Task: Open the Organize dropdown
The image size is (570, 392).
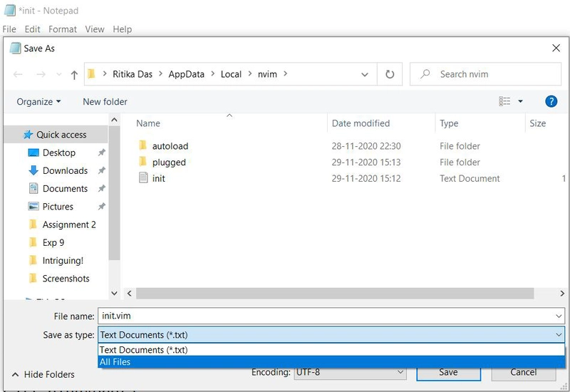Action: pos(38,101)
